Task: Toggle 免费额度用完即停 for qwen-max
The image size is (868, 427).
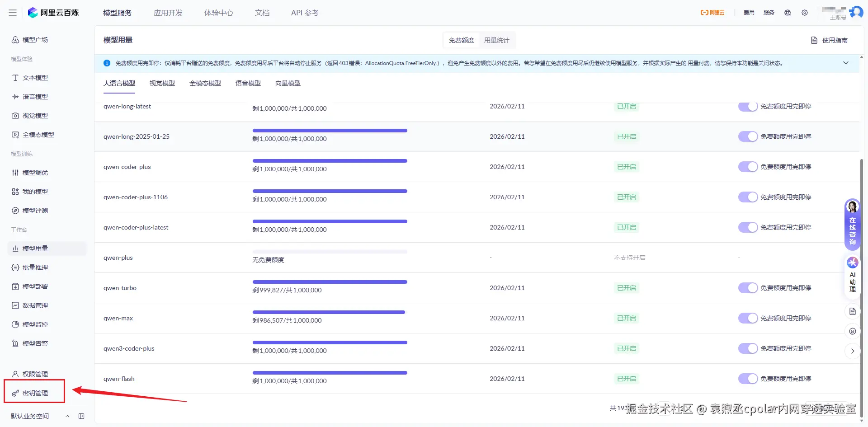Action: tap(748, 318)
